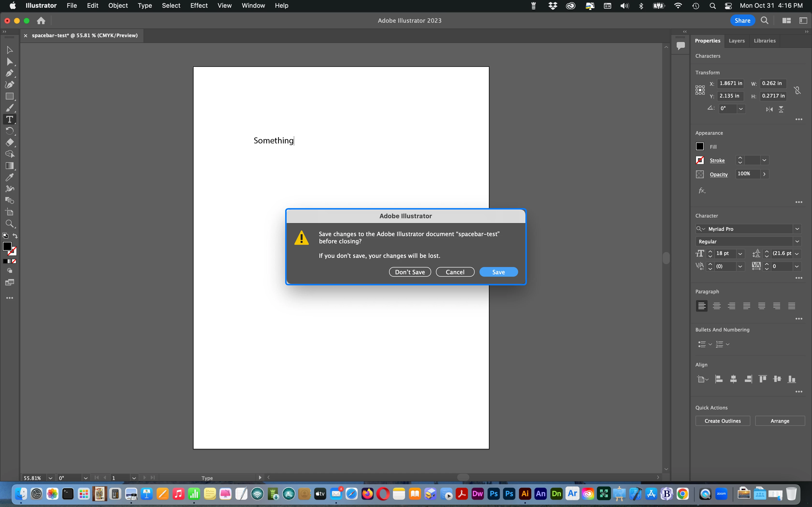
Task: Pick the Eyedropper tool
Action: pos(9,177)
